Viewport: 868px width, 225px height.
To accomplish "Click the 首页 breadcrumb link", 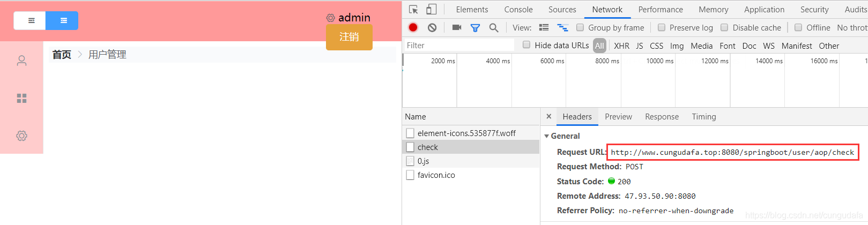I will pyautogui.click(x=62, y=55).
